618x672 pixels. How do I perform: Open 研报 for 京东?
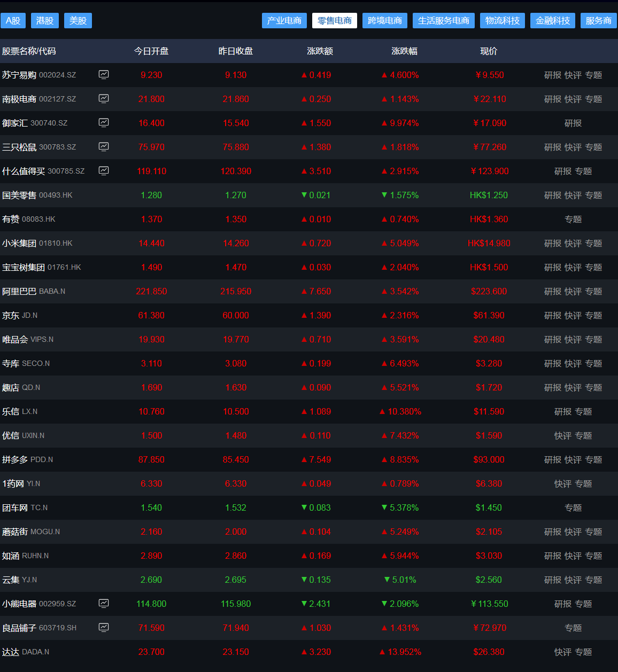pyautogui.click(x=553, y=316)
